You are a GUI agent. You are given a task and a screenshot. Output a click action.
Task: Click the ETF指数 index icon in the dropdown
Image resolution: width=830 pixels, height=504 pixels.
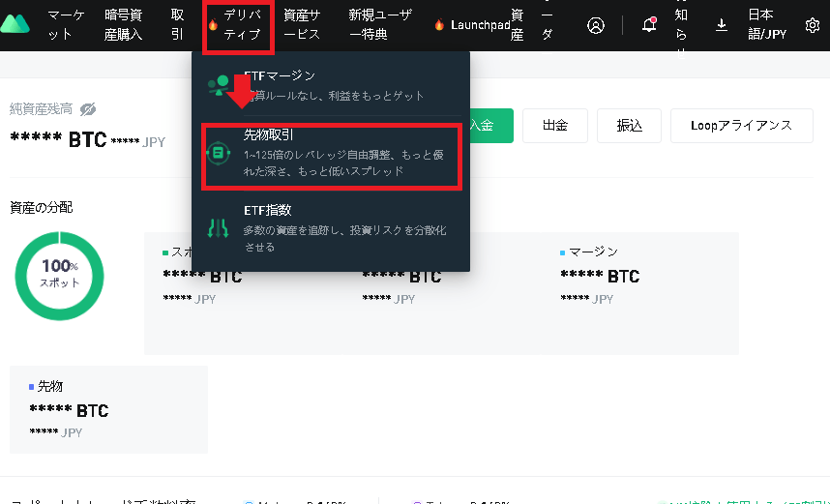218,228
